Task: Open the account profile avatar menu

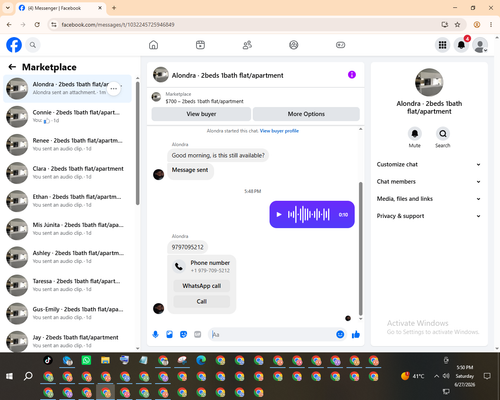Action: click(x=480, y=45)
